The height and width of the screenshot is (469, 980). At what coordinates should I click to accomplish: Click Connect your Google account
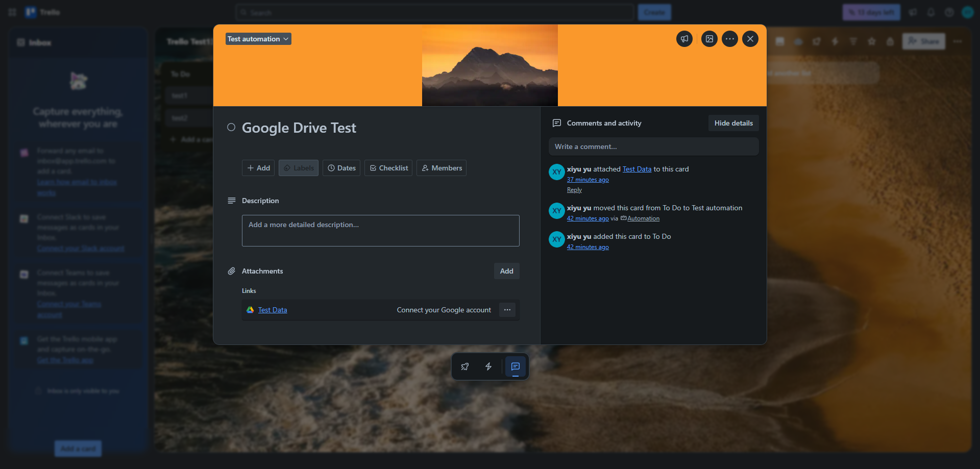444,310
